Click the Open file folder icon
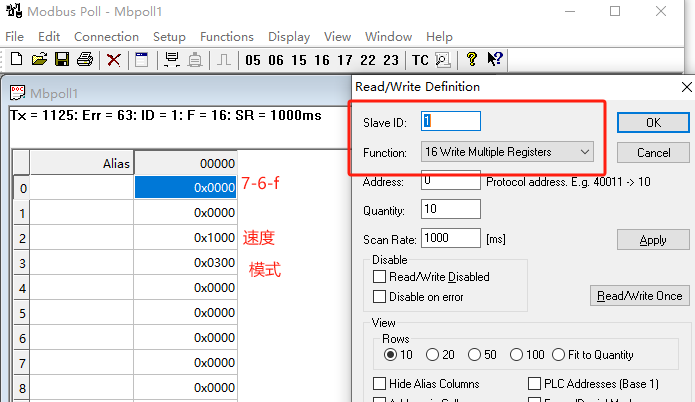The height and width of the screenshot is (402, 695). 39,60
